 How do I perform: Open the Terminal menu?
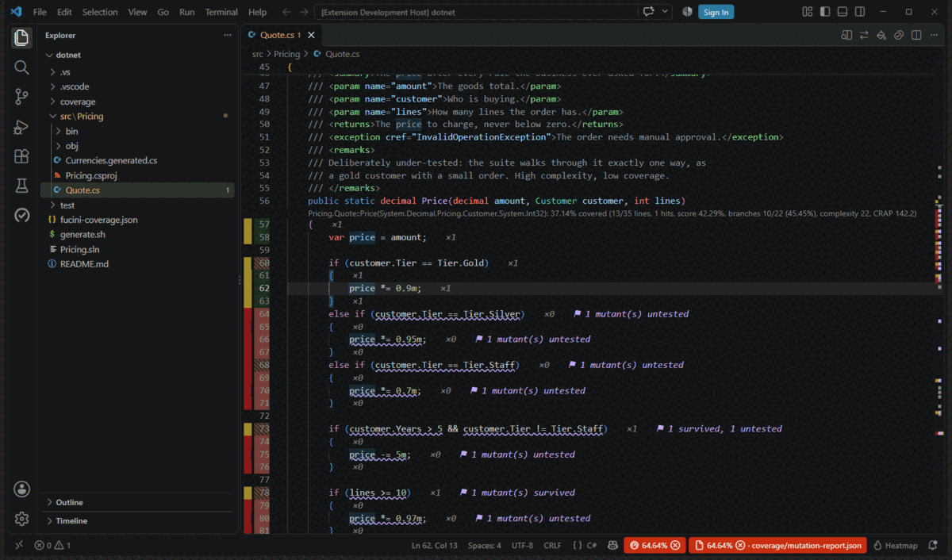tap(221, 12)
